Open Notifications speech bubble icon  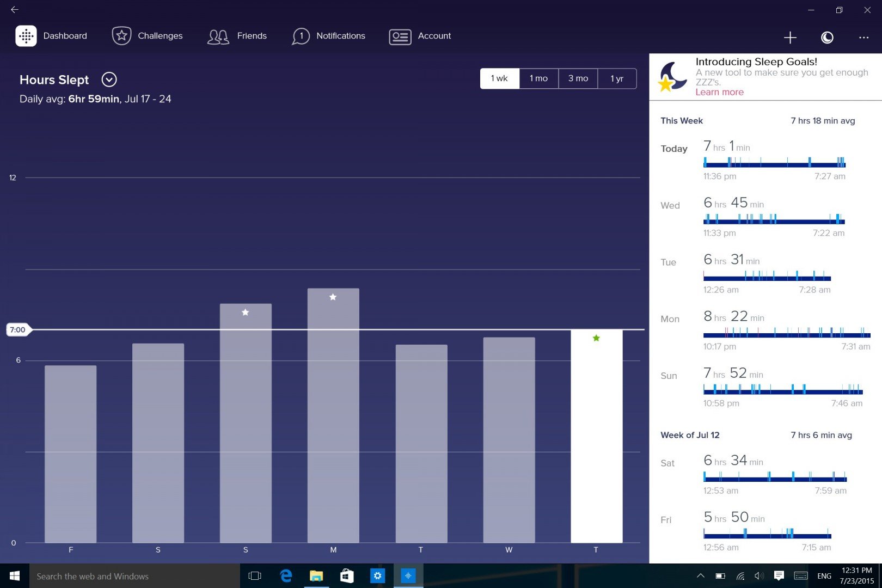pos(301,36)
